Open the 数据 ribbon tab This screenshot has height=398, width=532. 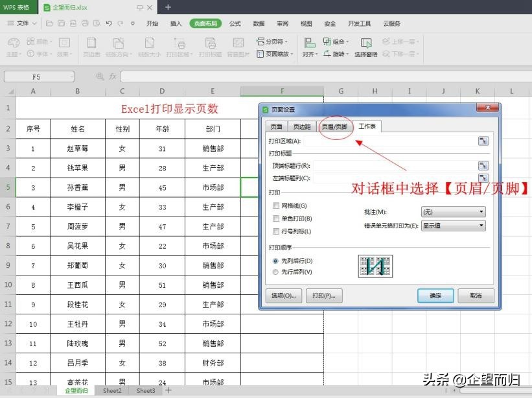point(259,23)
